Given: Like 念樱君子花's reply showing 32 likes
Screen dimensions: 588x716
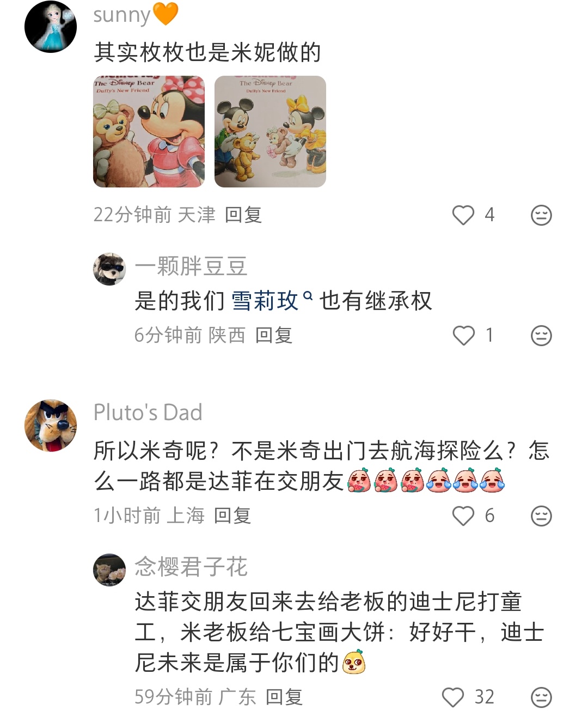Looking at the screenshot, I should 452,697.
